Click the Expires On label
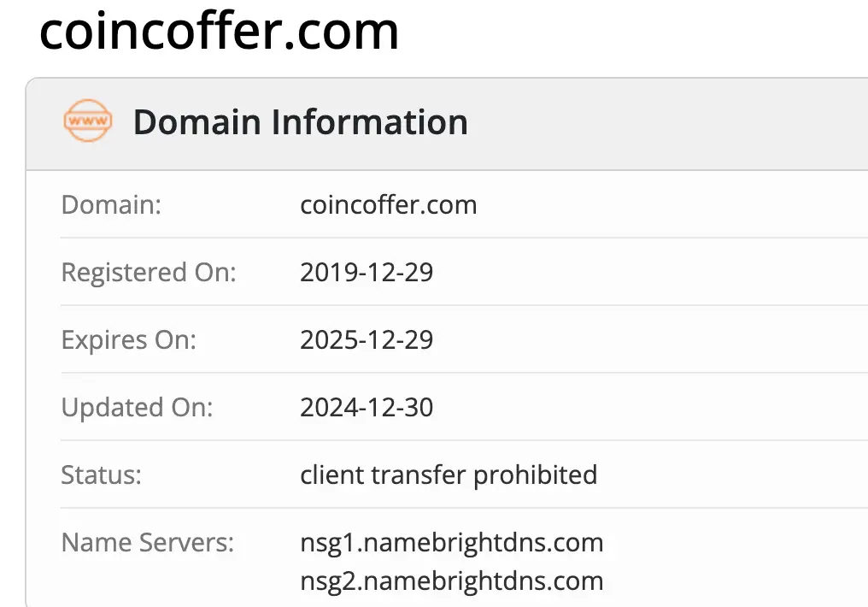Image resolution: width=868 pixels, height=607 pixels. click(128, 340)
